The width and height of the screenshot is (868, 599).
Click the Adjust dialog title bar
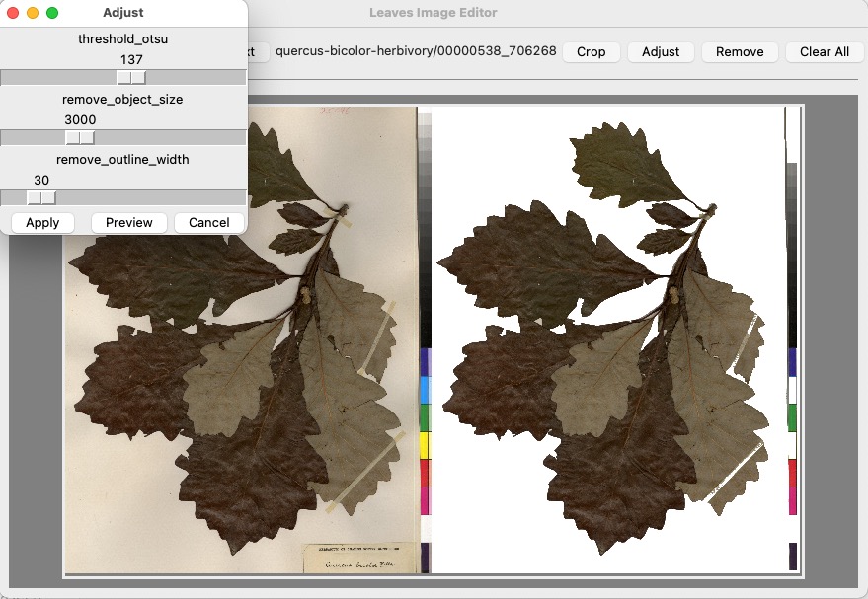click(x=126, y=12)
